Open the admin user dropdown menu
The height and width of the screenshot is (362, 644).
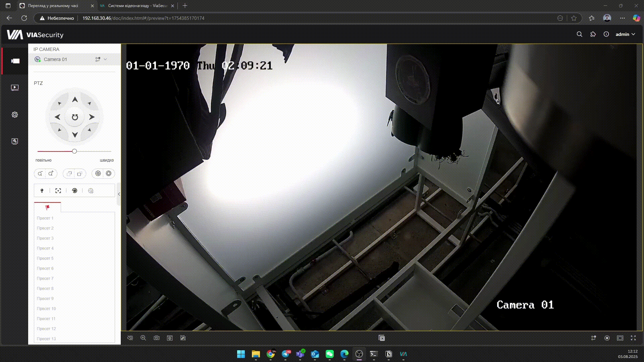click(x=625, y=34)
